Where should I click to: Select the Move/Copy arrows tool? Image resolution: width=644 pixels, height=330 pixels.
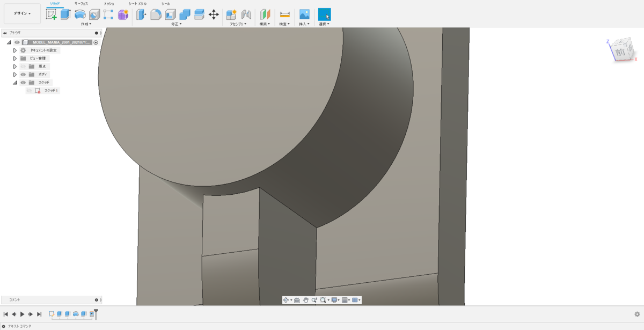coord(214,14)
